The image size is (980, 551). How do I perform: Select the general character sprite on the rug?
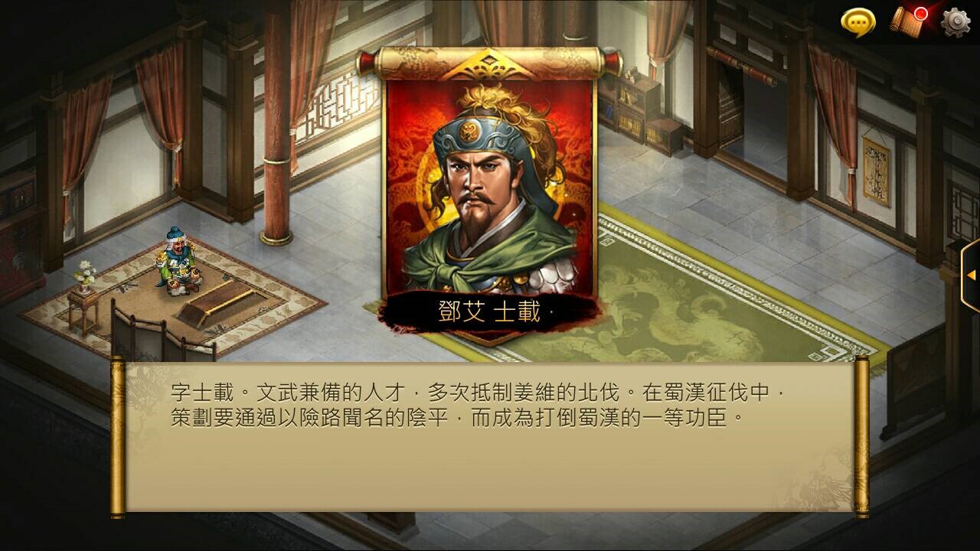(x=175, y=261)
